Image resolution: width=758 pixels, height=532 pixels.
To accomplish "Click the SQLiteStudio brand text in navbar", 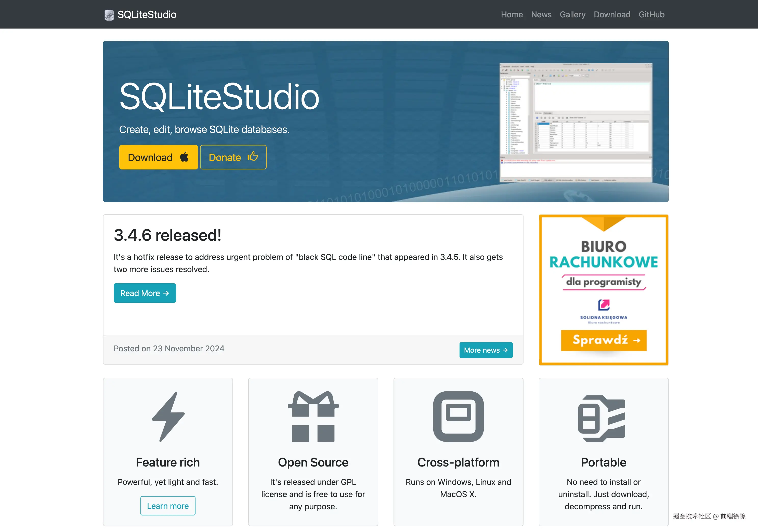I will (147, 15).
